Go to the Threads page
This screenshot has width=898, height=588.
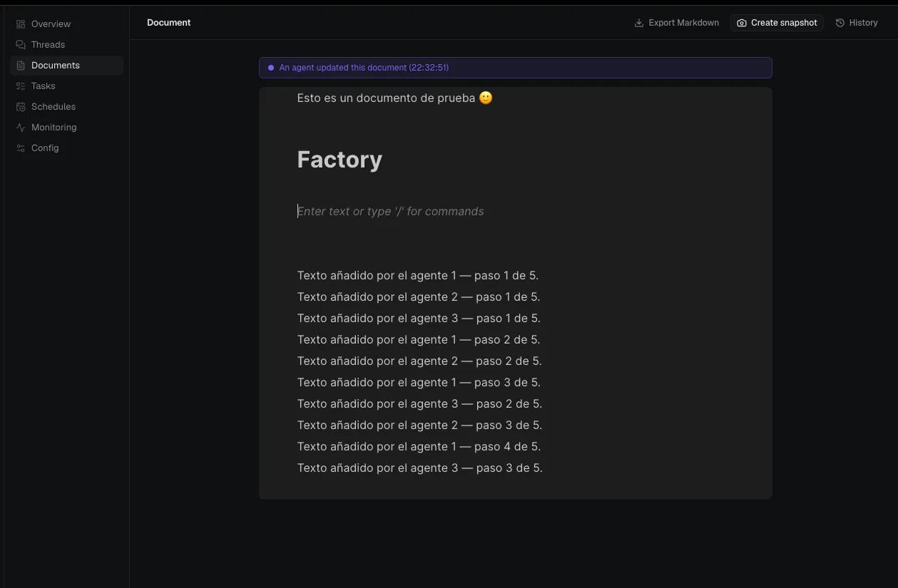click(x=66, y=45)
